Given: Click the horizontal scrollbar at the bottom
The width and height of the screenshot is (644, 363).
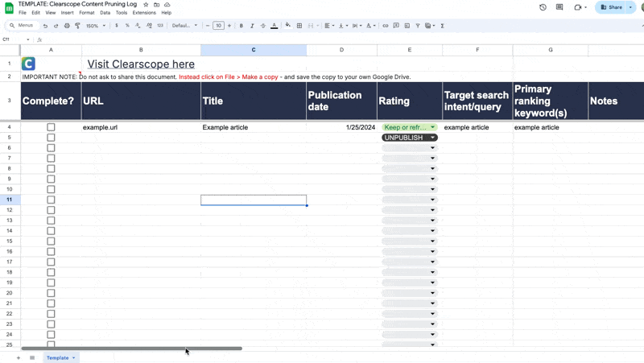Looking at the screenshot, I should [131, 349].
